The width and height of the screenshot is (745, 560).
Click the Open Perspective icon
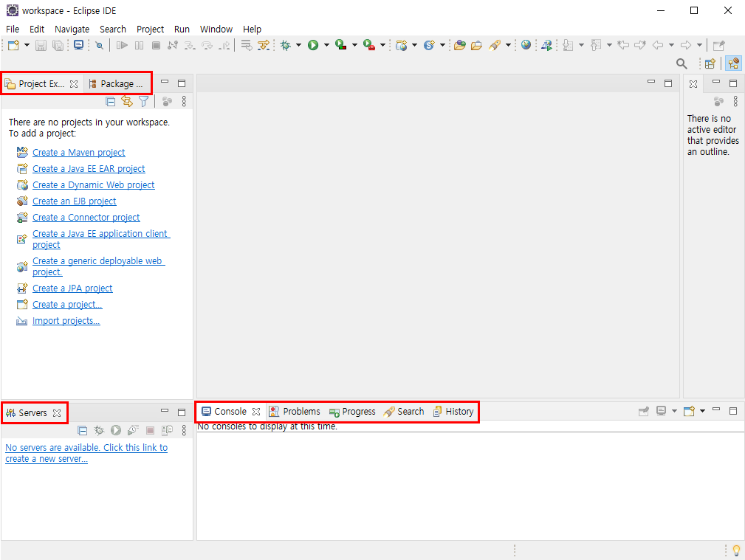(710, 63)
